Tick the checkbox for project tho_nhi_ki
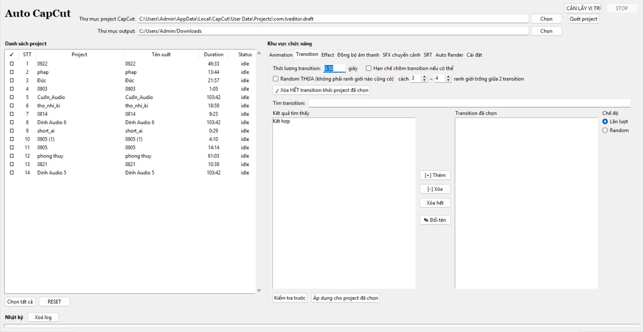644x332 pixels. 12,105
